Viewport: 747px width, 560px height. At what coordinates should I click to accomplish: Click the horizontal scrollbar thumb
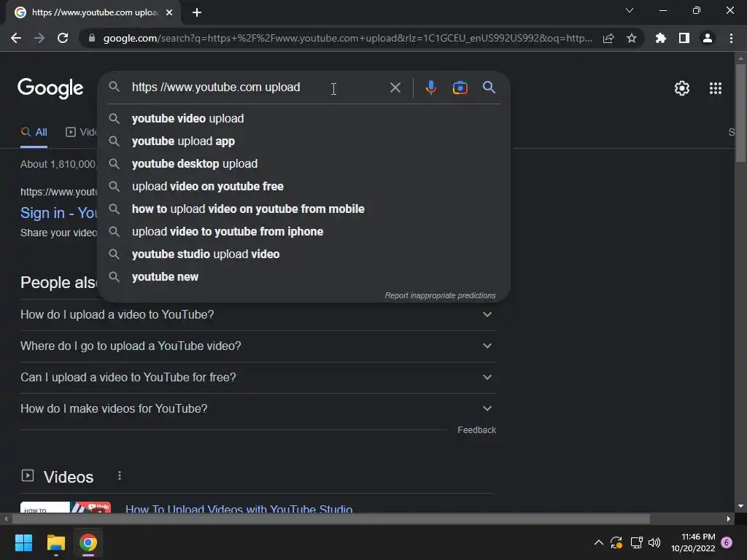[x=331, y=518]
